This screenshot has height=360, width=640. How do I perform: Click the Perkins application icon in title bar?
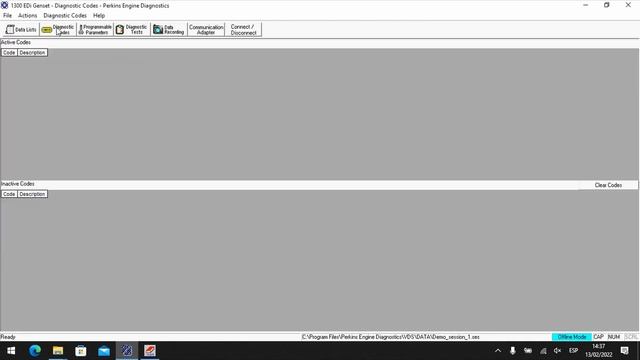pyautogui.click(x=4, y=5)
